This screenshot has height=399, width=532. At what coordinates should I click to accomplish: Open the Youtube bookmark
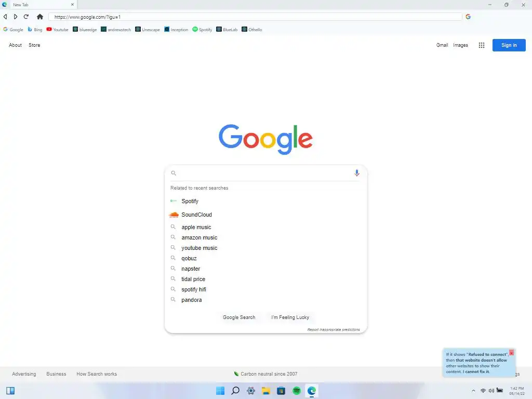[57, 30]
